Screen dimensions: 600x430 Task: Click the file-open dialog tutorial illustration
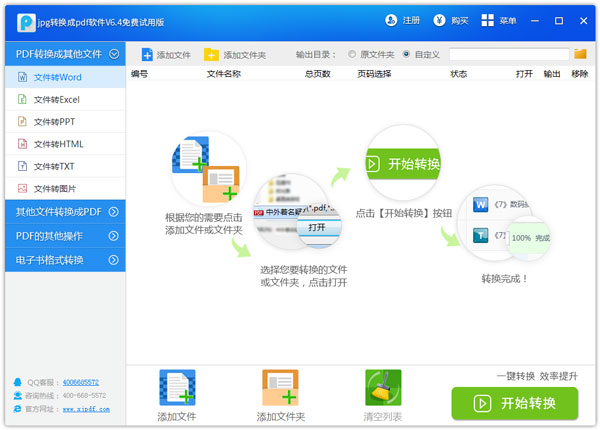click(x=297, y=212)
